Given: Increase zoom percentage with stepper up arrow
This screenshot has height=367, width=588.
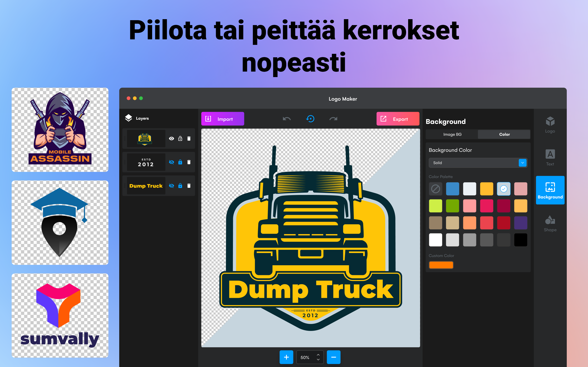Looking at the screenshot, I should click(318, 355).
